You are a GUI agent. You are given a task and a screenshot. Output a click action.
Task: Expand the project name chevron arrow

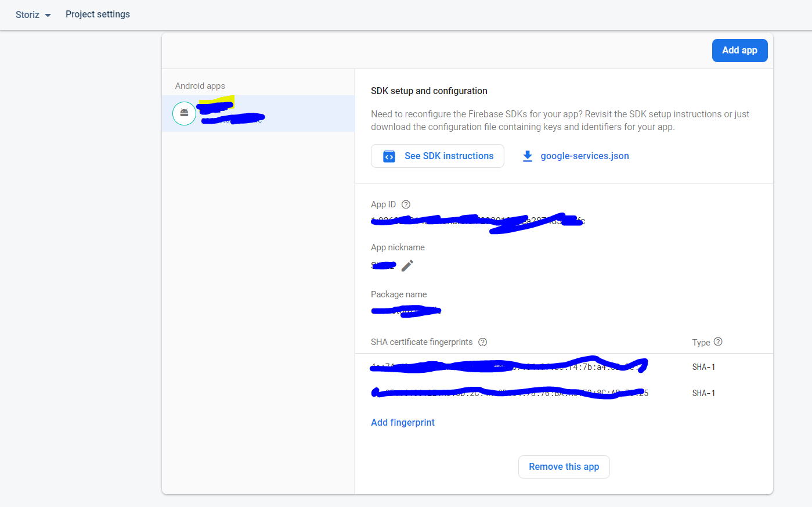tap(49, 15)
